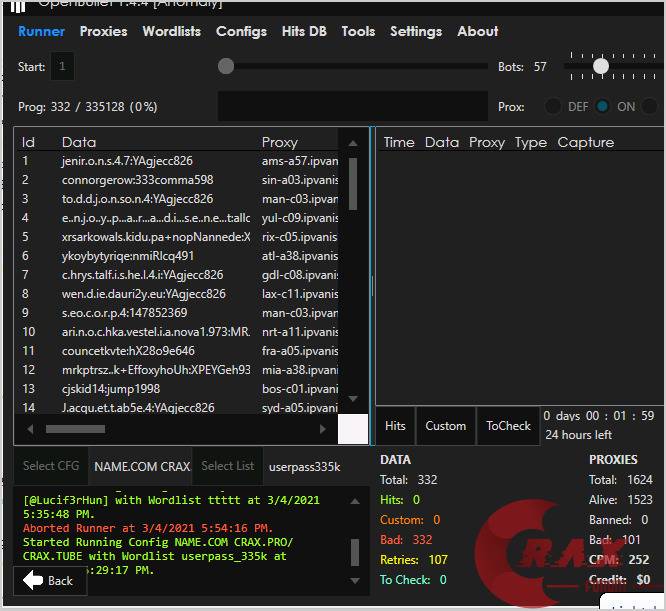The width and height of the screenshot is (666, 611).
Task: Click the hits Time column header
Action: (x=399, y=142)
